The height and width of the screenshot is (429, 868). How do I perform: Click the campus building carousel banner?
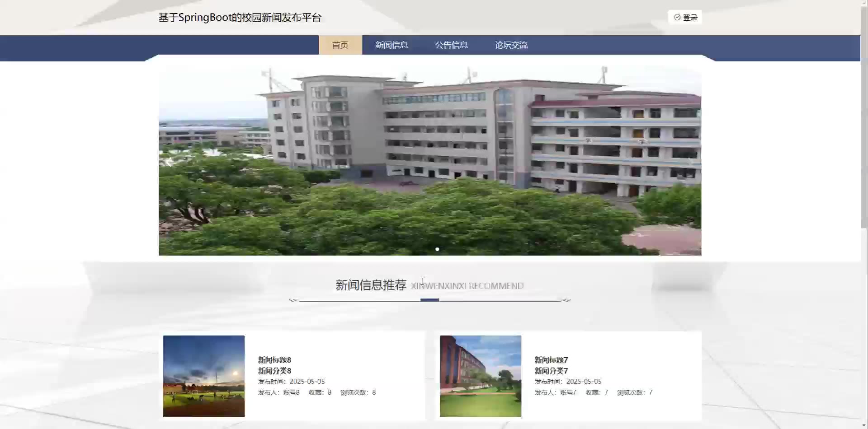430,161
